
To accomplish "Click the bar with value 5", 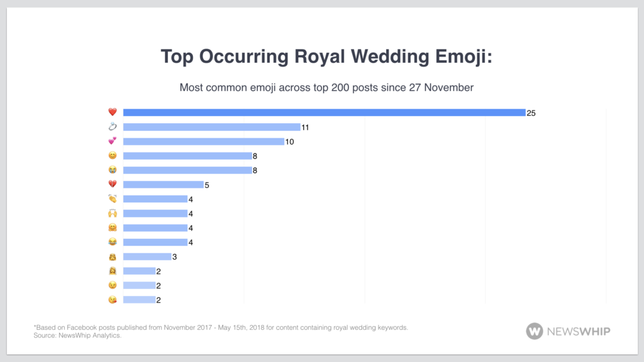I will [x=163, y=185].
